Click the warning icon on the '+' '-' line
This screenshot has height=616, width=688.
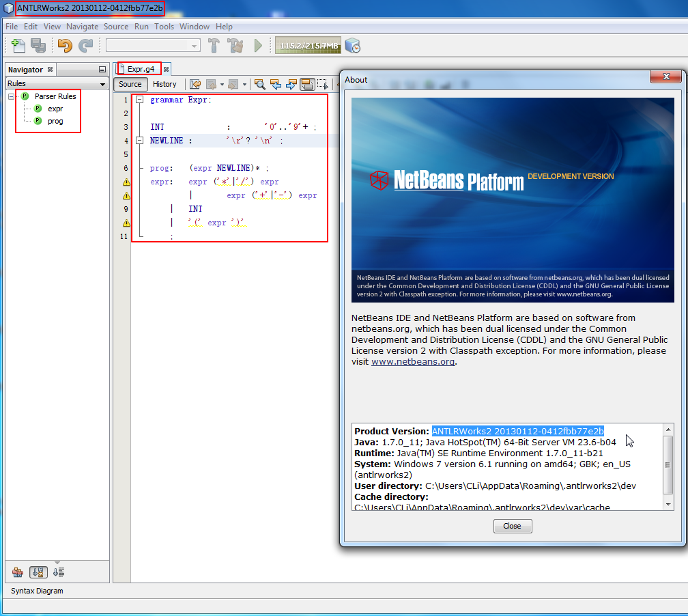point(126,195)
